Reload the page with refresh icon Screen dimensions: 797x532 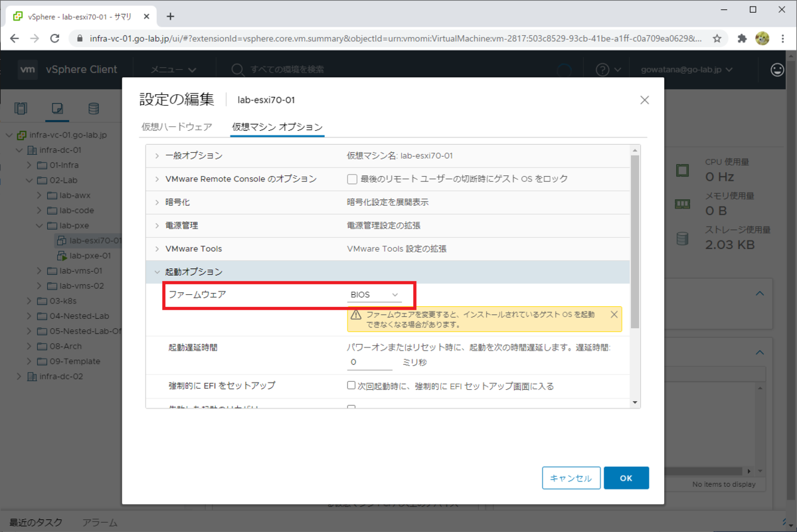pos(56,39)
